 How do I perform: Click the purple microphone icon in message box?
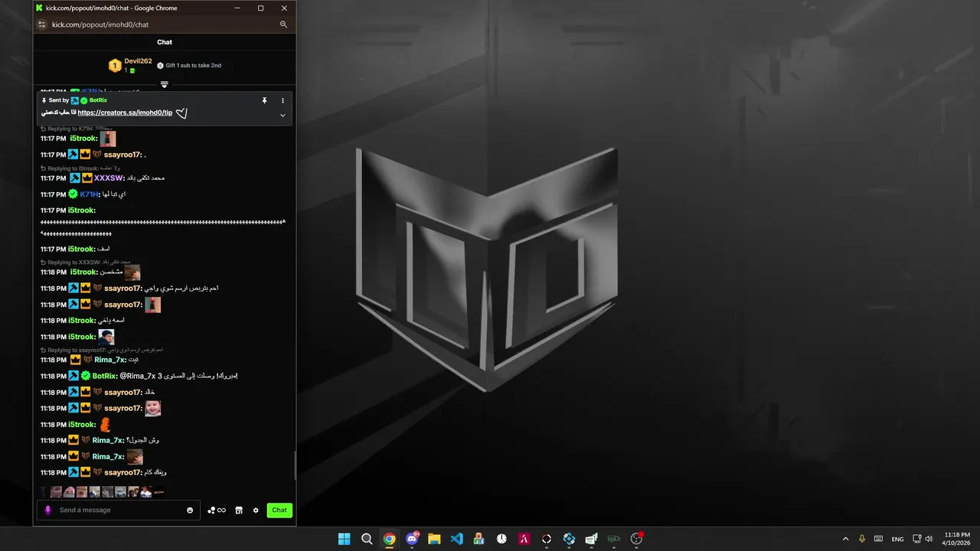[47, 510]
